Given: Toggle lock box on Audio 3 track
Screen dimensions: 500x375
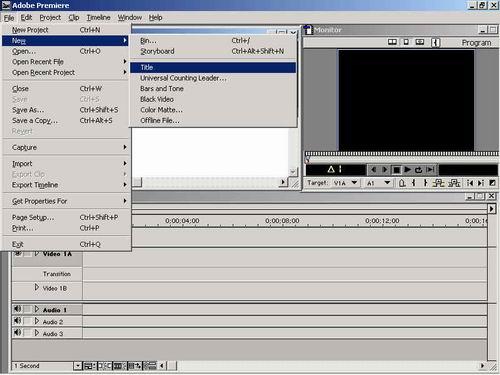Looking at the screenshot, I should (27, 333).
